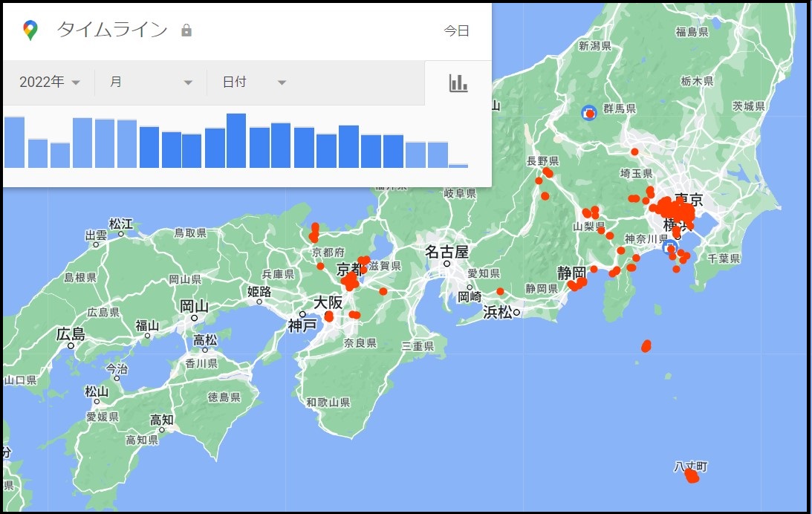Select the lone red marker in the ocean south of 伊豆
The image size is (812, 514).
pos(645,345)
